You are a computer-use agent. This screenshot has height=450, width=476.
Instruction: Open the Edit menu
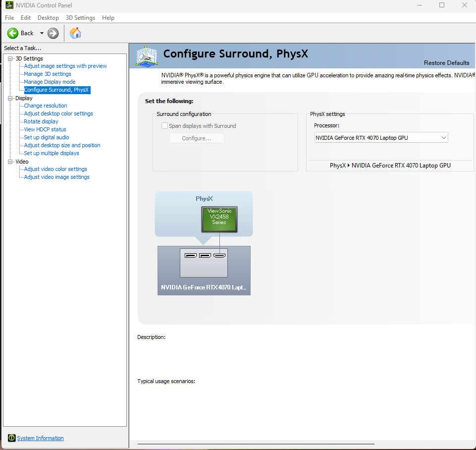[x=25, y=18]
